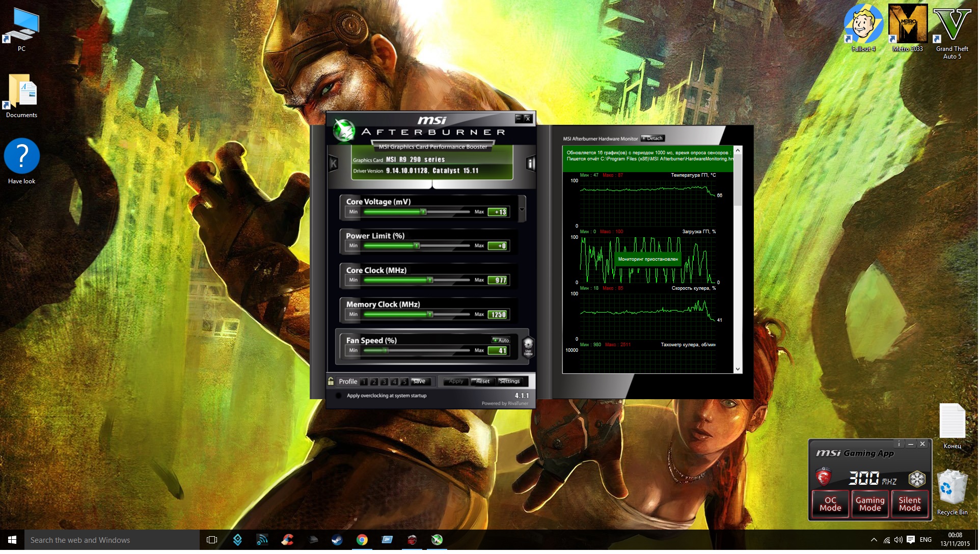The image size is (980, 554).
Task: Activate OC Mode in Gaming App
Action: [831, 505]
